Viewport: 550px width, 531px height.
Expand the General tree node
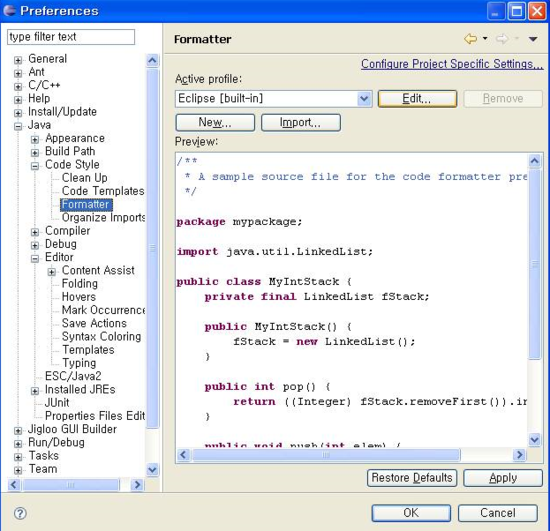pyautogui.click(x=18, y=60)
